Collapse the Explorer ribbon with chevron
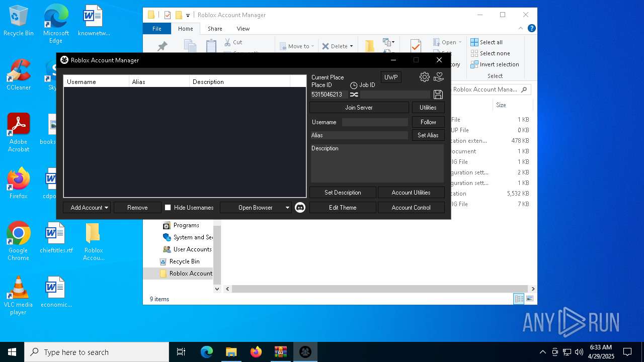The image size is (644, 362). point(521,29)
